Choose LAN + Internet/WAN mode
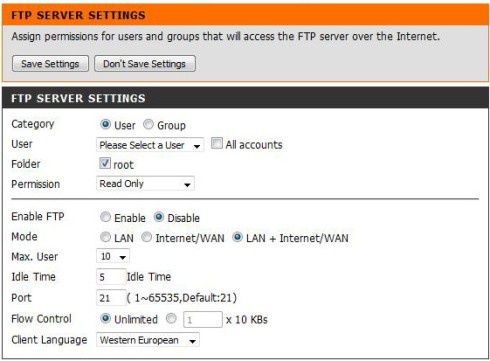Viewport: 490px width, 361px height. [x=237, y=237]
